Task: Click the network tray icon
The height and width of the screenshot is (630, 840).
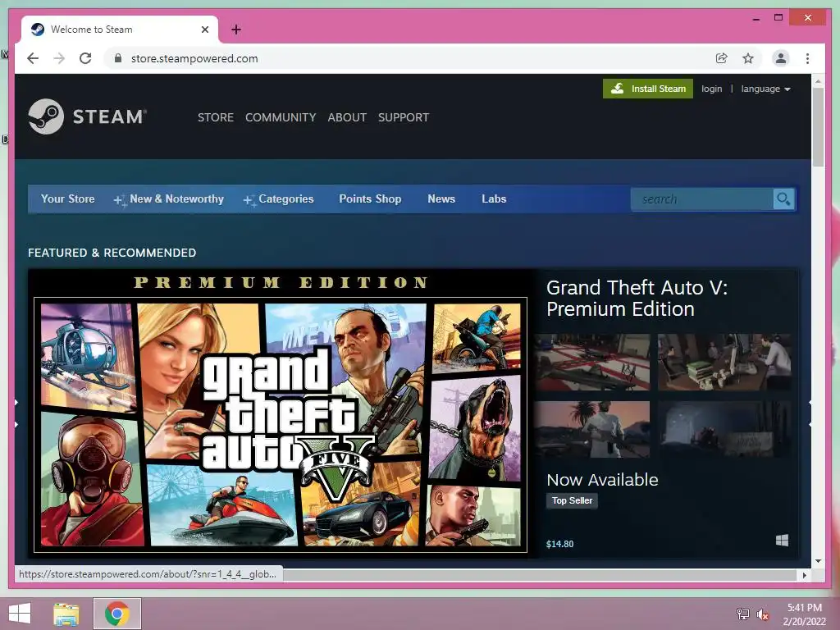Action: coord(742,614)
